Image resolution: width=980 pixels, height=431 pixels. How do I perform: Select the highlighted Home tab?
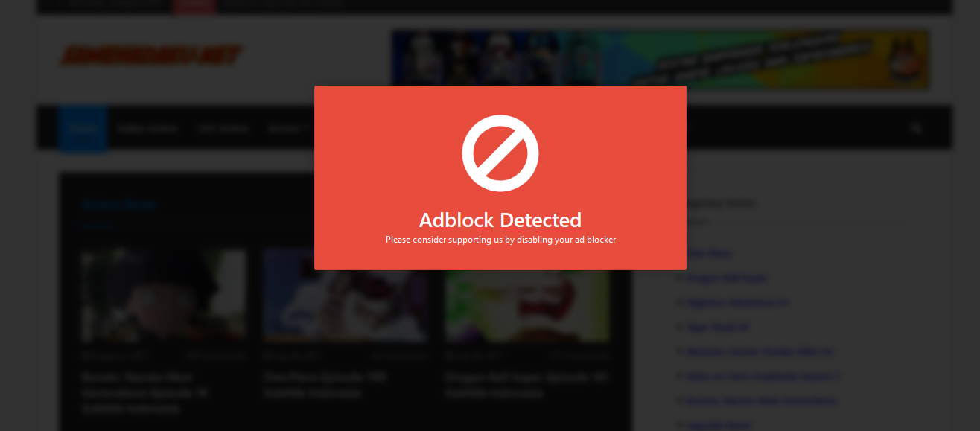83,128
